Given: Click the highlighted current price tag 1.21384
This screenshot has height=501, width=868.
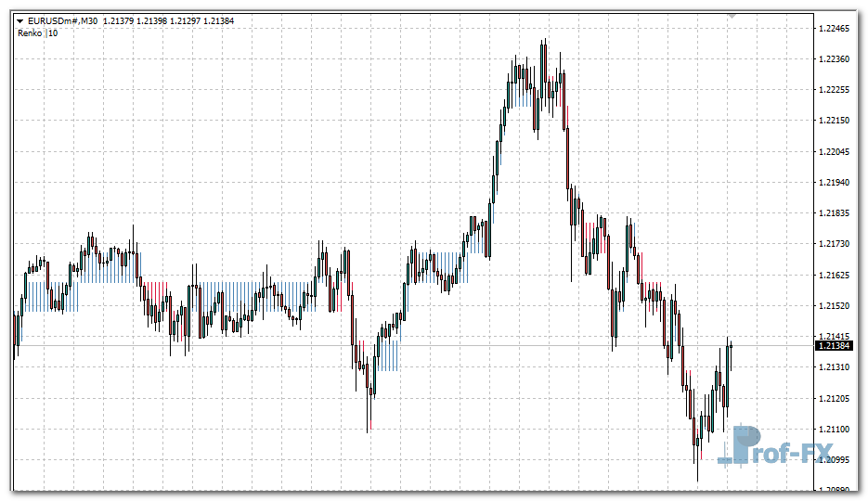Looking at the screenshot, I should (x=836, y=346).
